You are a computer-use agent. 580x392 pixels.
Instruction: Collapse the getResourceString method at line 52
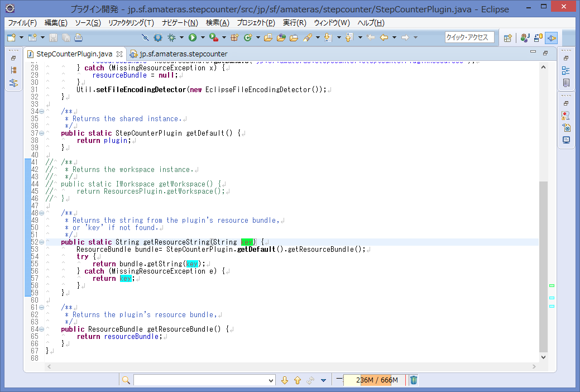click(x=41, y=242)
